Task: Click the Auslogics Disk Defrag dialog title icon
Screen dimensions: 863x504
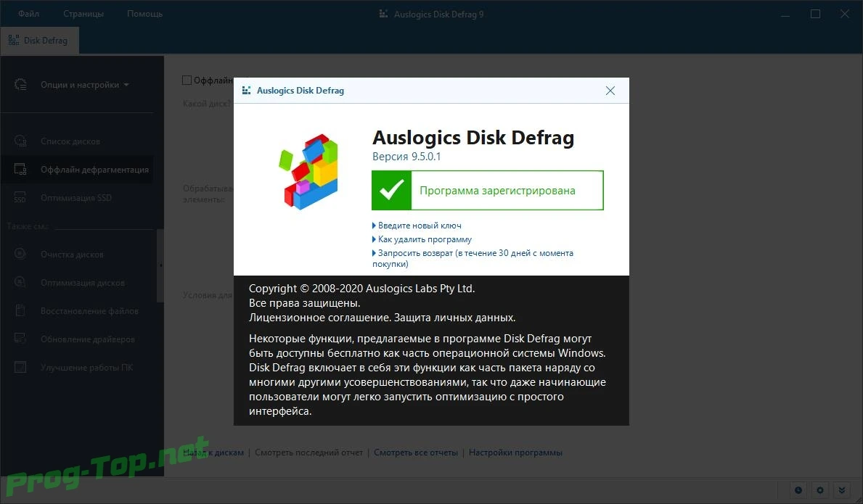Action: coord(246,91)
